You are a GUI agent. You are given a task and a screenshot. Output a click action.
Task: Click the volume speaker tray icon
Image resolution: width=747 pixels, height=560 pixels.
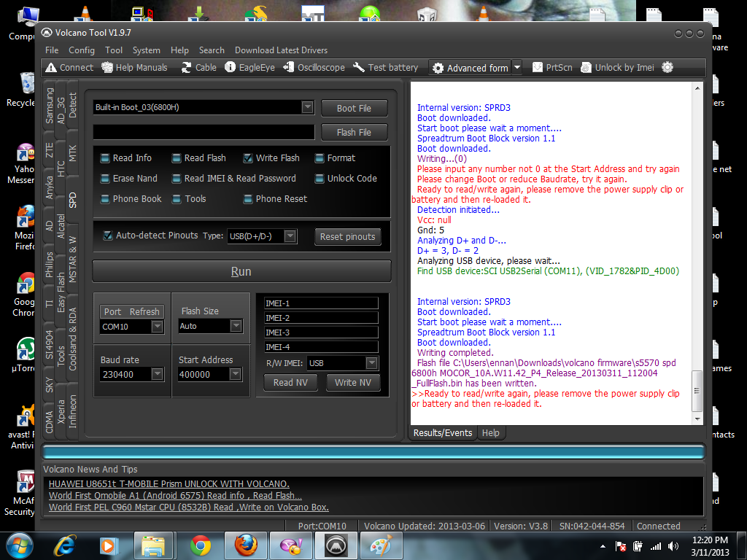point(673,546)
